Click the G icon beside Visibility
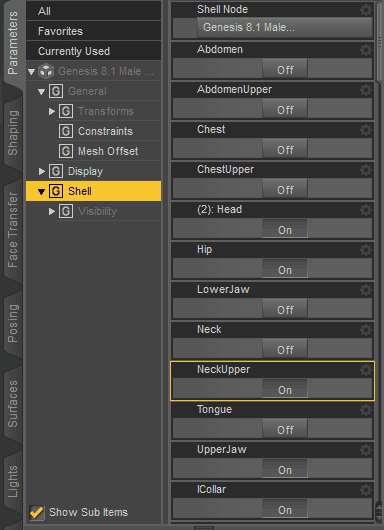The width and height of the screenshot is (384, 530). [66, 211]
